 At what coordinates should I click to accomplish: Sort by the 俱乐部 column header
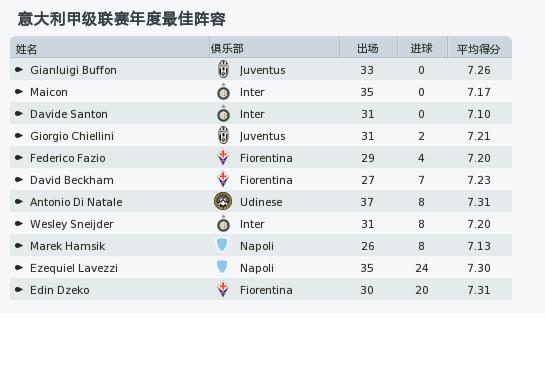227,48
